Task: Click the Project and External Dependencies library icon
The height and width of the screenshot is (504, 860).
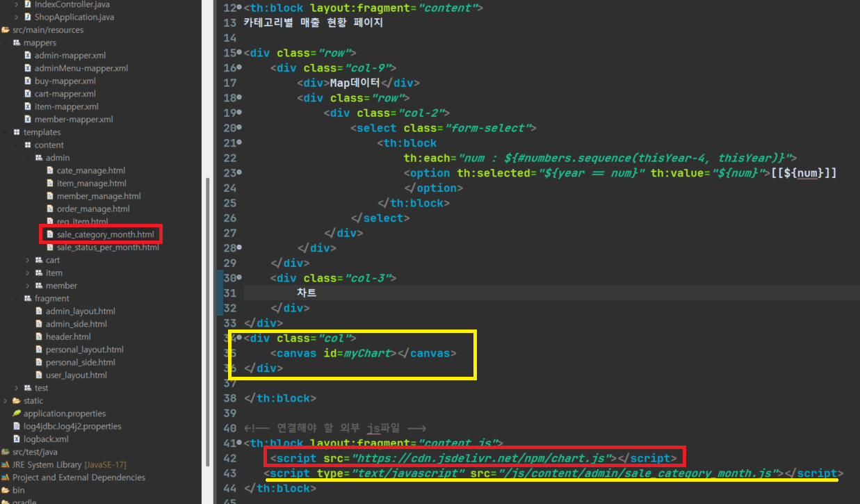Action: tap(6, 478)
